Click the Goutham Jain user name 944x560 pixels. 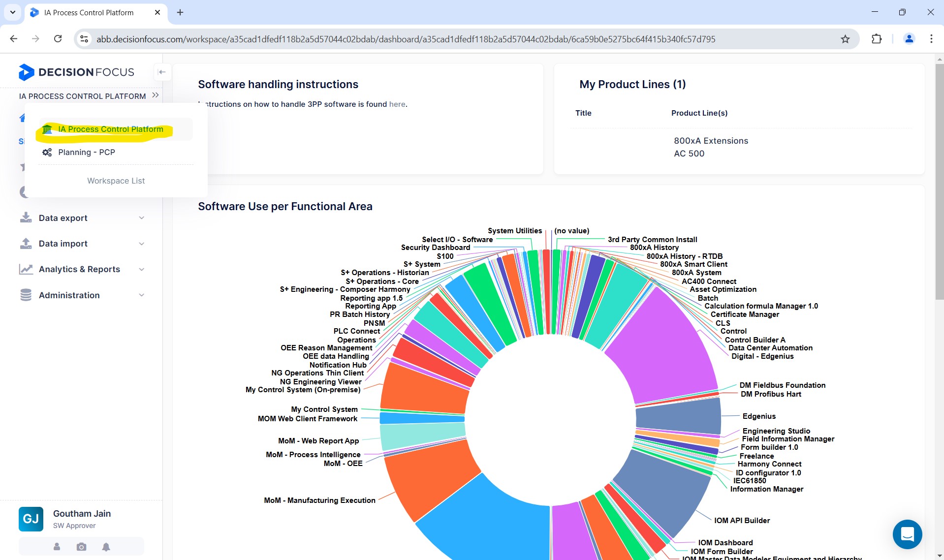(82, 514)
